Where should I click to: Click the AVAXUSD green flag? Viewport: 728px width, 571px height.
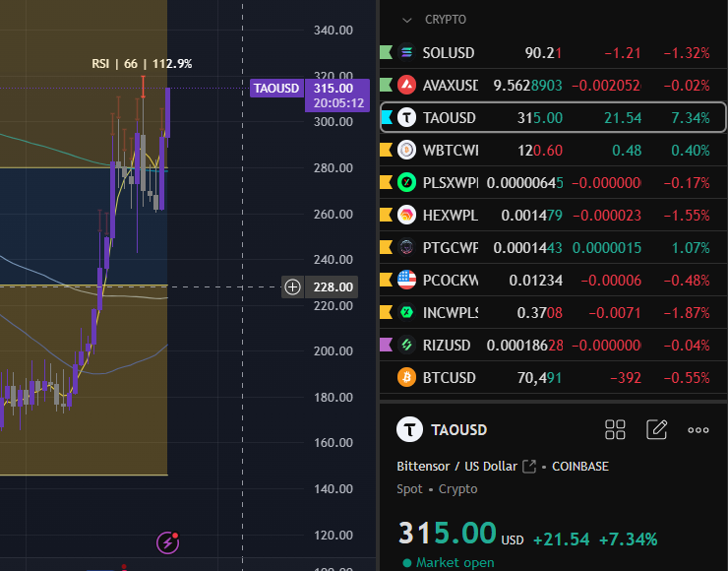pyautogui.click(x=387, y=85)
